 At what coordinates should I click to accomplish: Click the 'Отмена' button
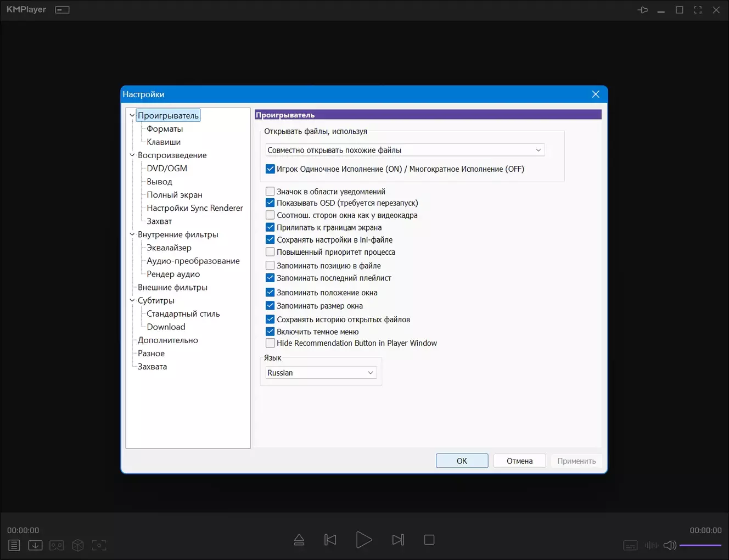[519, 461]
